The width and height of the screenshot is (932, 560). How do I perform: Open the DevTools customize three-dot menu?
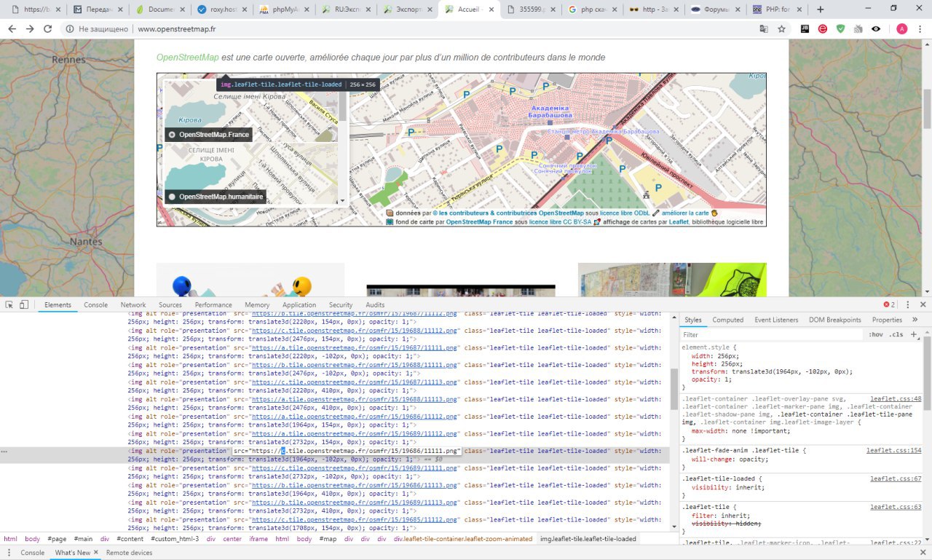click(x=907, y=304)
